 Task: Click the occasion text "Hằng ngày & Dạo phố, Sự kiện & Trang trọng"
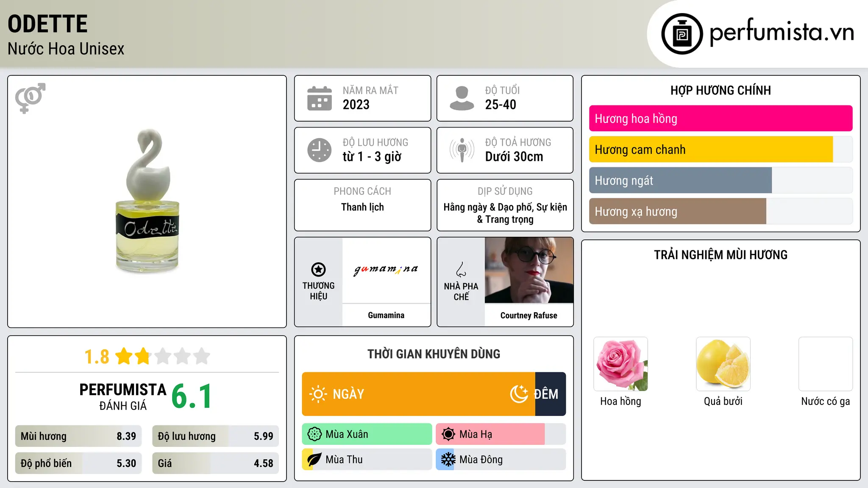pos(505,213)
